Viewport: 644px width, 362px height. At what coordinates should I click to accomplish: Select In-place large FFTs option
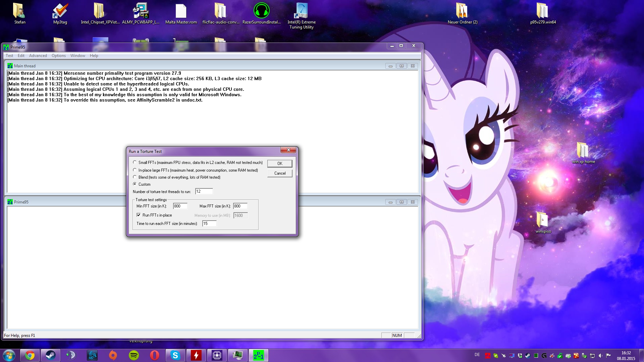(135, 170)
